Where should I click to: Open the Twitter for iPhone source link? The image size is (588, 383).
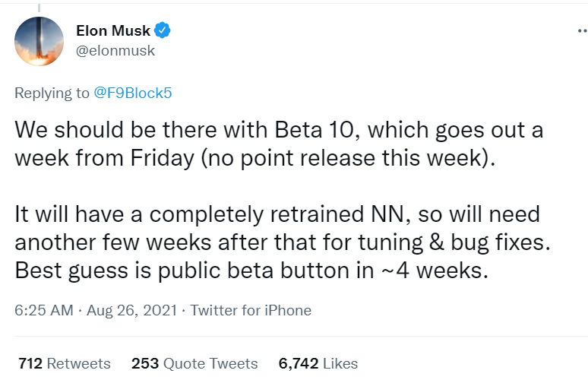[x=251, y=311]
